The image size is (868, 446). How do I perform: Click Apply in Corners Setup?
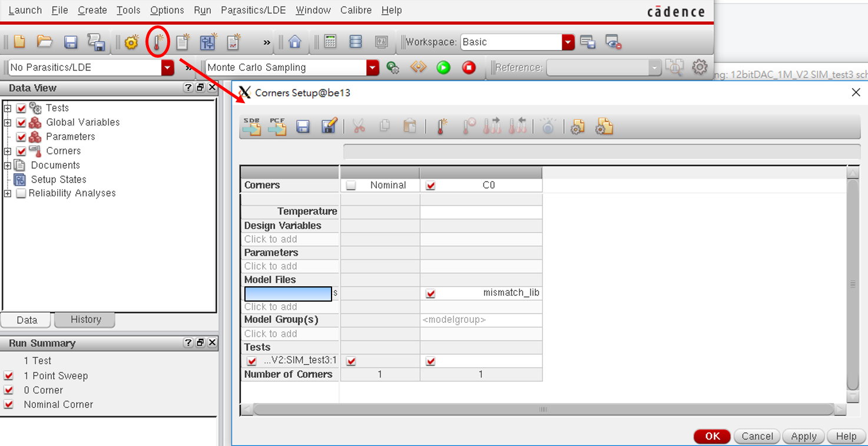click(804, 436)
